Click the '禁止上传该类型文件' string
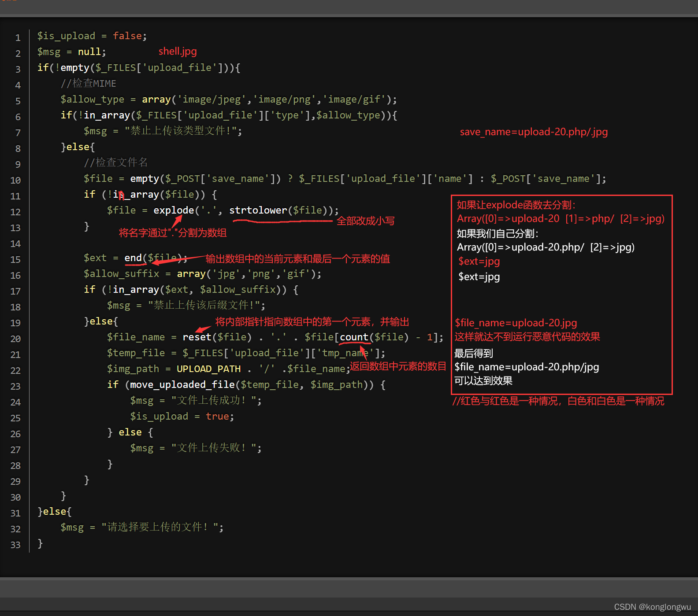This screenshot has height=616, width=698. tap(181, 131)
